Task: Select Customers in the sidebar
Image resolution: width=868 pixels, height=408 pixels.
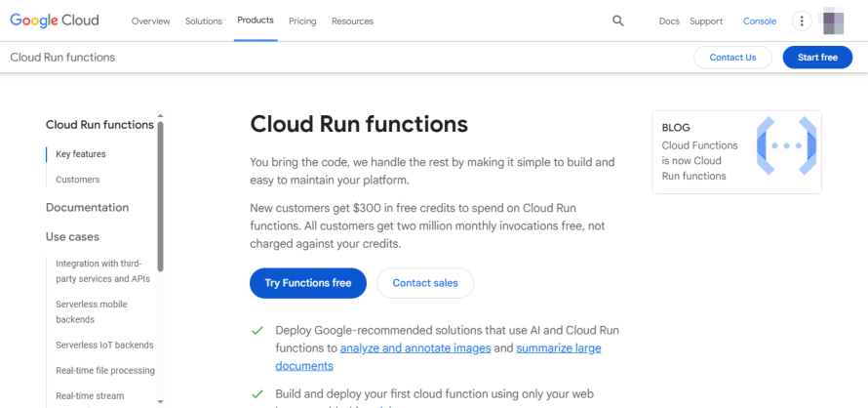Action: pyautogui.click(x=77, y=180)
